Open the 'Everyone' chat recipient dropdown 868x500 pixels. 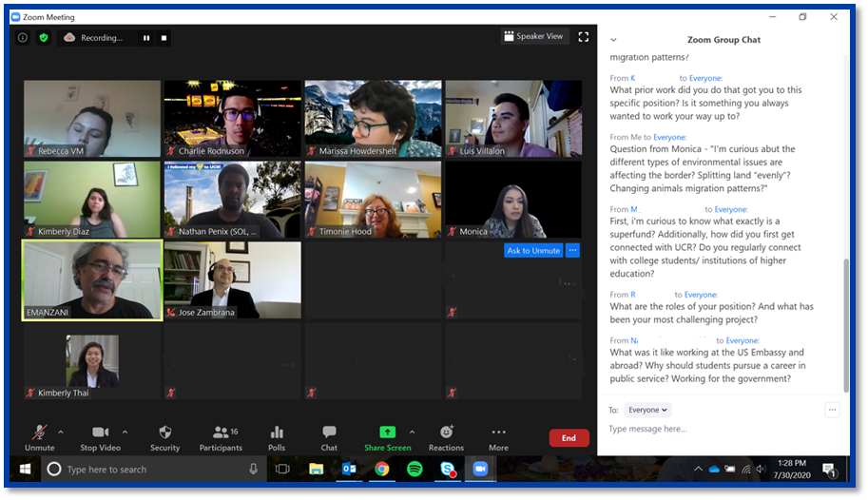[x=648, y=410]
